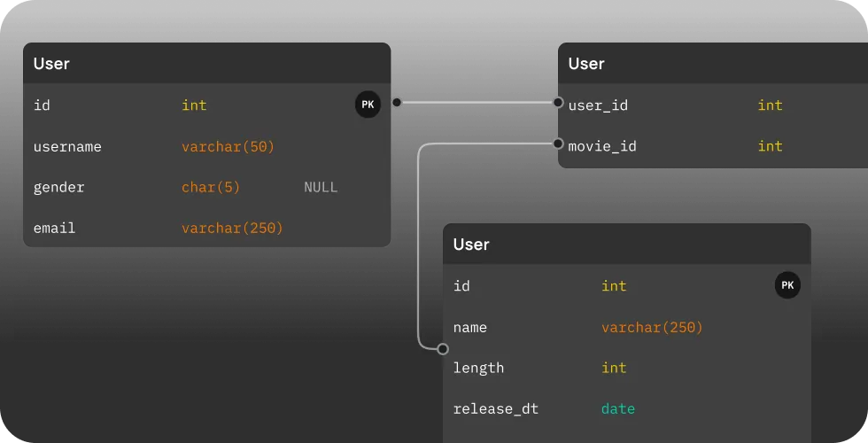The image size is (868, 443).
Task: Select the connector dot at user_id
Action: [x=558, y=103]
